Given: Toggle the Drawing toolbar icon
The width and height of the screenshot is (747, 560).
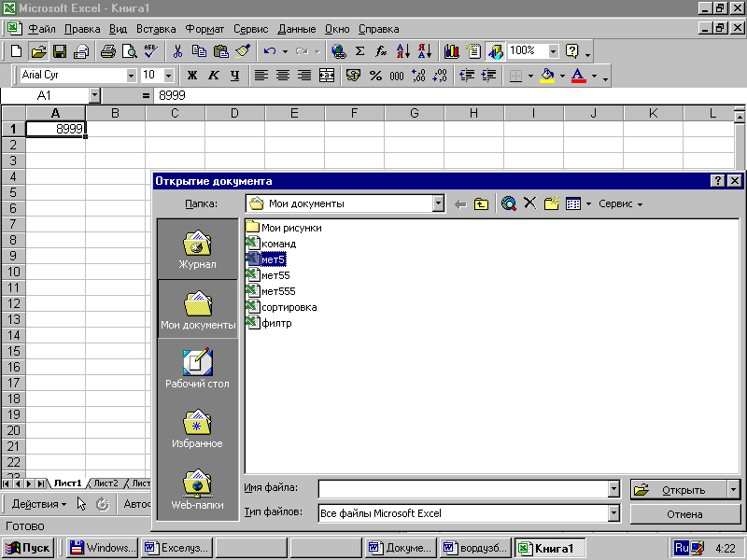Looking at the screenshot, I should pyautogui.click(x=496, y=51).
